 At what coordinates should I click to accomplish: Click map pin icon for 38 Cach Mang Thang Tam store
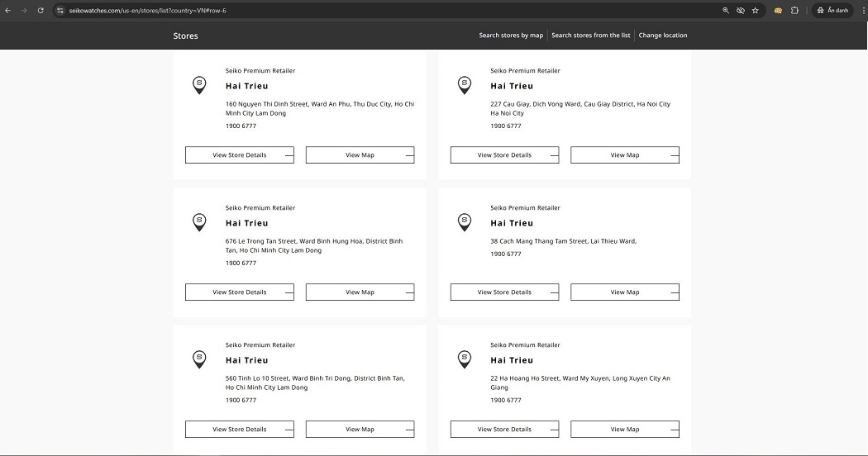[465, 222]
